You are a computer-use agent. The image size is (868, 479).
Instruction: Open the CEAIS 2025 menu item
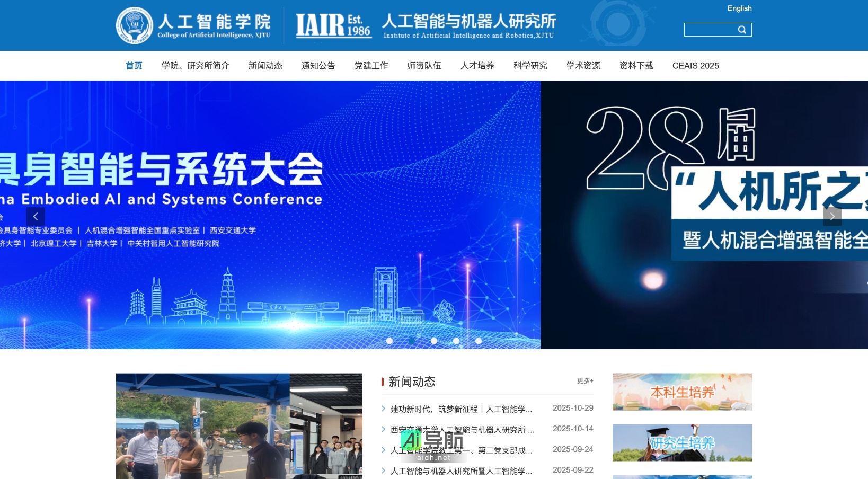pos(695,66)
